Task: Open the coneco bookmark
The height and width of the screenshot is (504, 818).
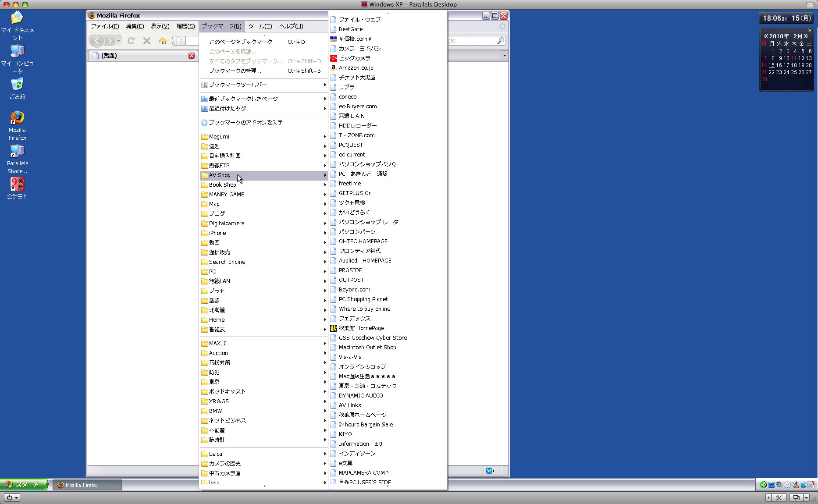Action: (x=388, y=96)
